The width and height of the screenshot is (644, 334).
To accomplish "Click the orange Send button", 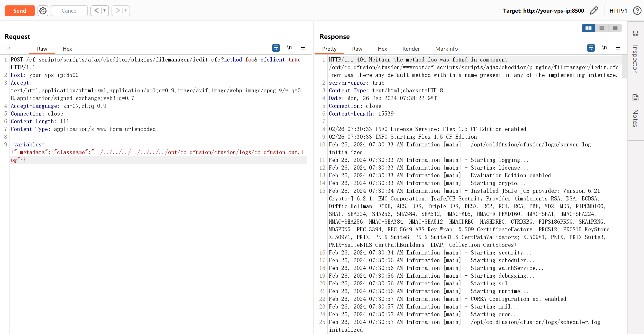I will coord(20,11).
